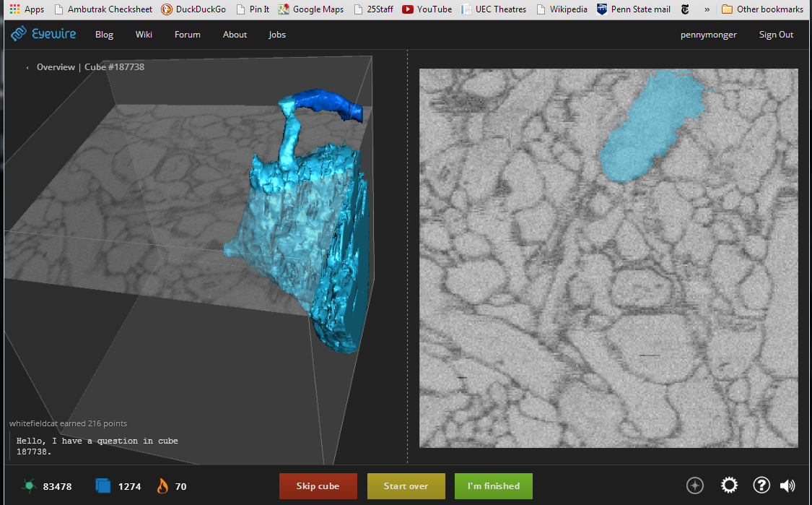
Task: Expand the hidden bookmarks overflow chevron
Action: pos(707,9)
